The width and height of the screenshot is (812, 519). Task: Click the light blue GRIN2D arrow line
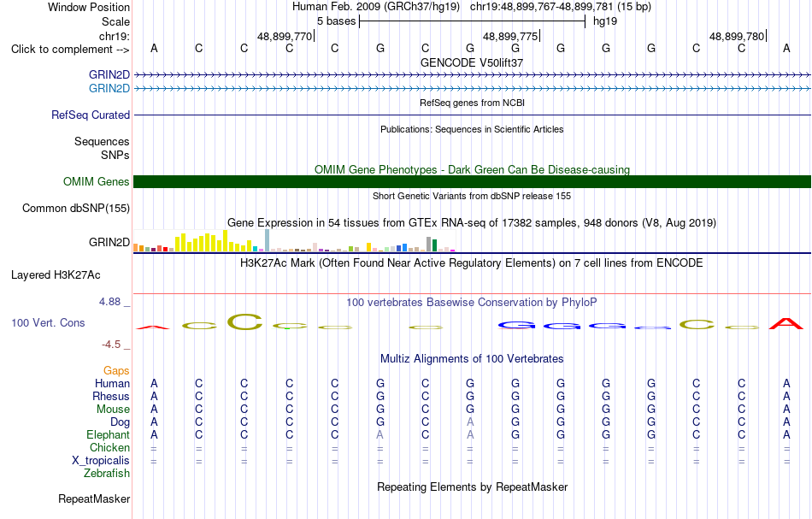click(x=472, y=89)
